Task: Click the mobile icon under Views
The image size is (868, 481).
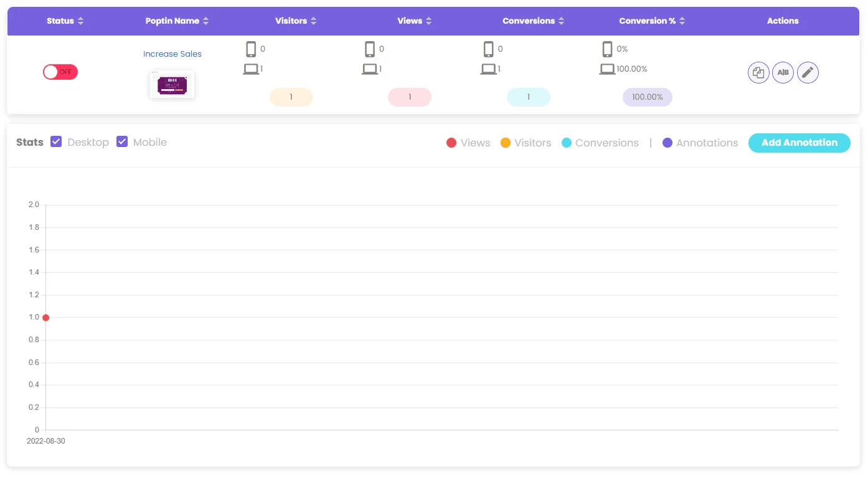Action: pos(370,49)
